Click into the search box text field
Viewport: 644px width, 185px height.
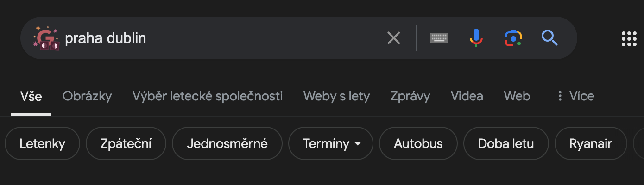(x=222, y=38)
